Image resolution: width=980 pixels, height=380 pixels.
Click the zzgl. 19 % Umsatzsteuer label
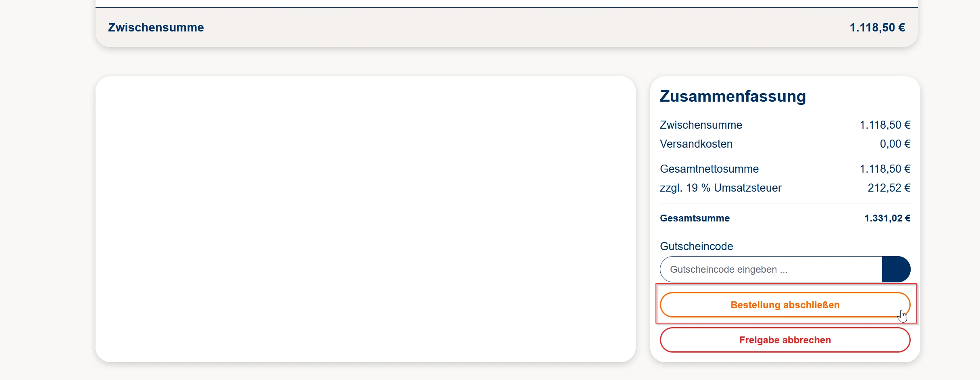(x=720, y=188)
